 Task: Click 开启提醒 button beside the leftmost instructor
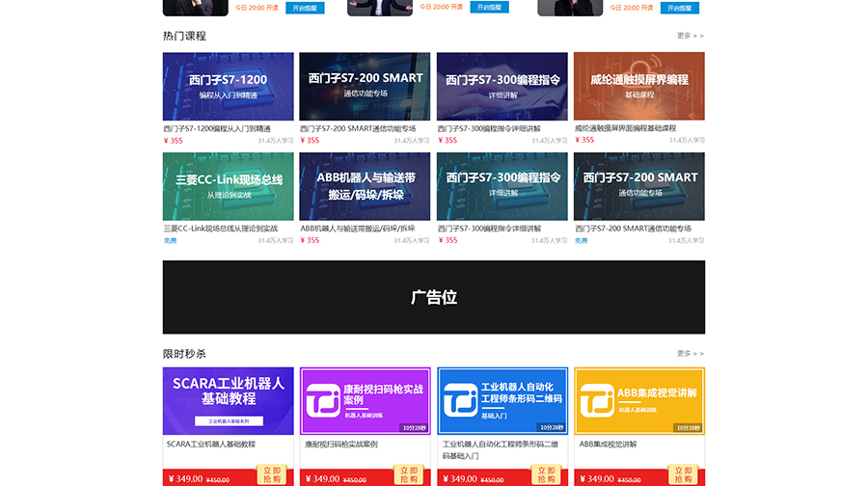pyautogui.click(x=305, y=8)
